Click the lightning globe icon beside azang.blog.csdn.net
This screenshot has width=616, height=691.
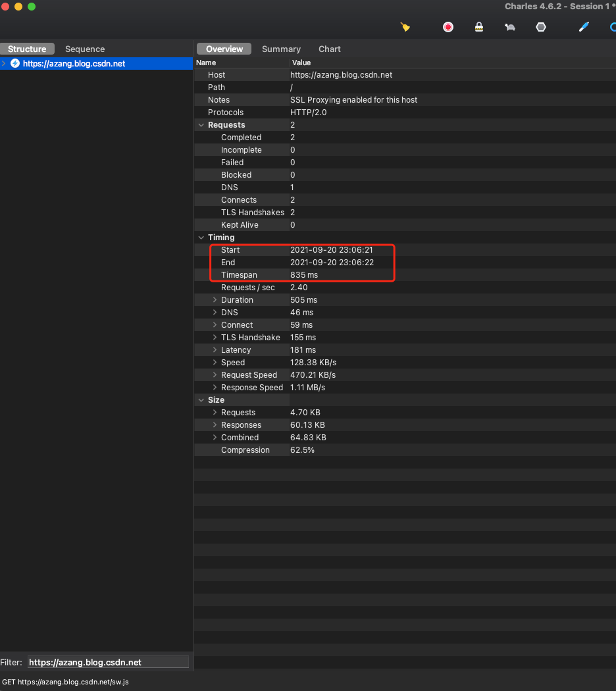pos(15,63)
